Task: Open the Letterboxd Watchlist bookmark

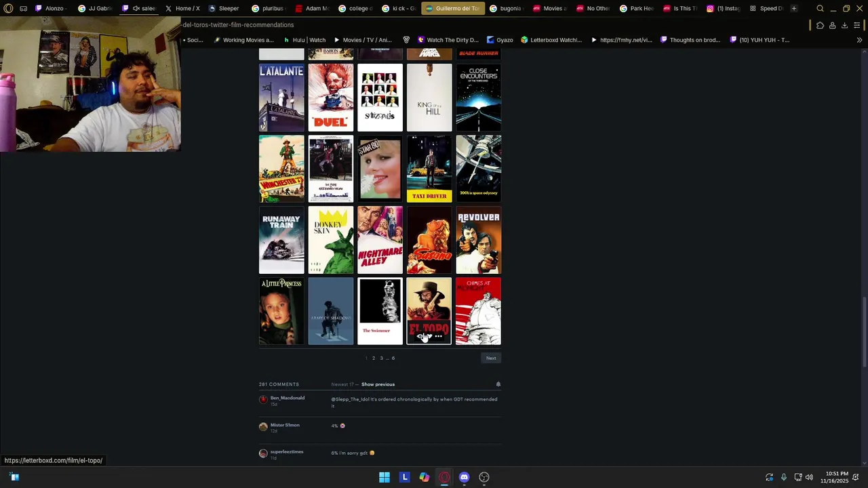Action: [551, 40]
